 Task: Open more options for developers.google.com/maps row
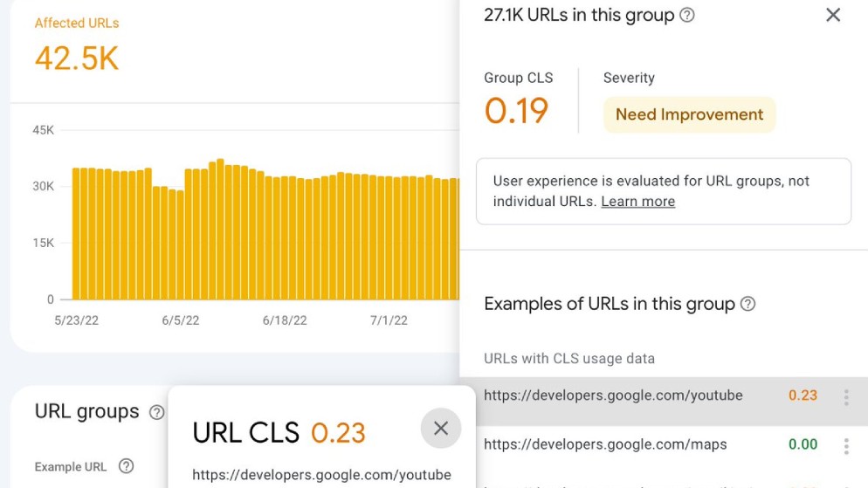(846, 446)
